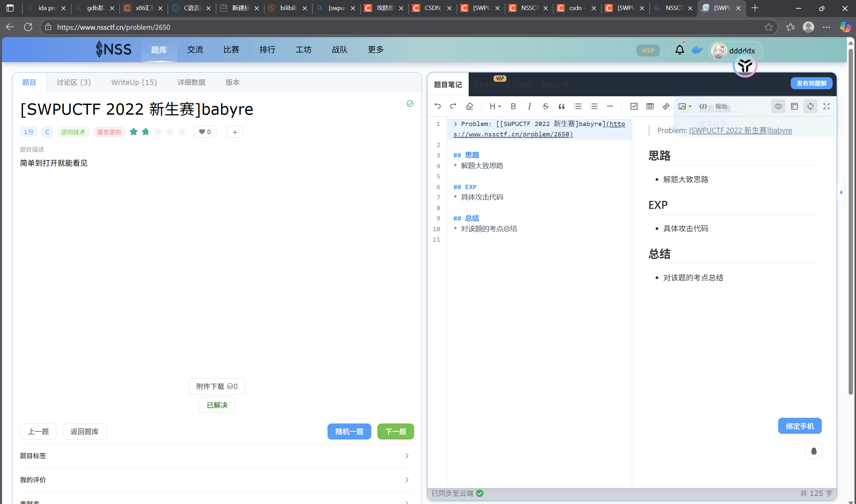Toggle sync scrolling icon in editor
The width and height of the screenshot is (856, 504).
pyautogui.click(x=811, y=106)
